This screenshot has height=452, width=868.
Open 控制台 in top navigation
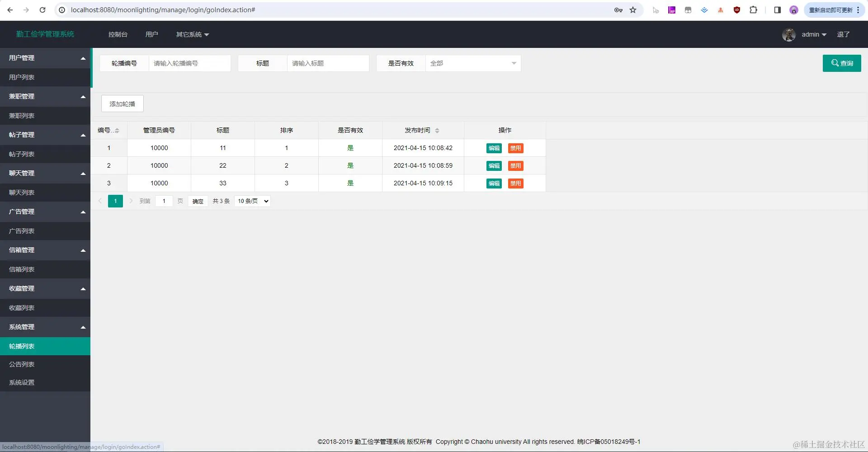118,34
